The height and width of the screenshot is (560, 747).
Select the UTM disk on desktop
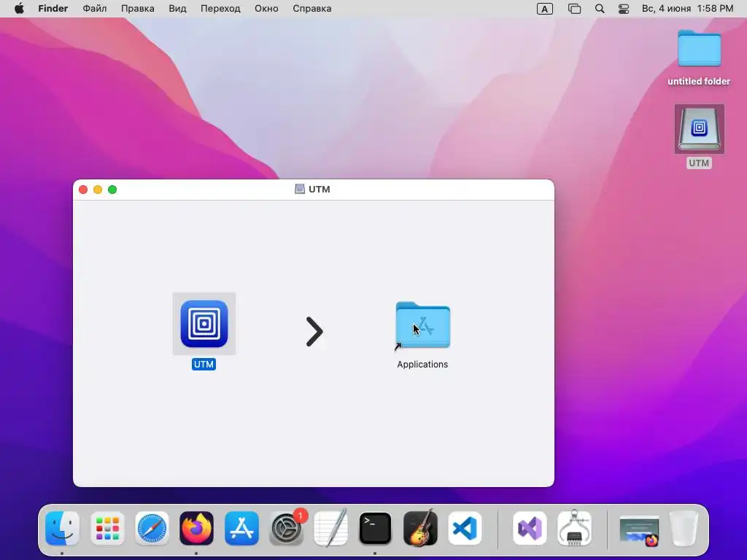tap(699, 129)
